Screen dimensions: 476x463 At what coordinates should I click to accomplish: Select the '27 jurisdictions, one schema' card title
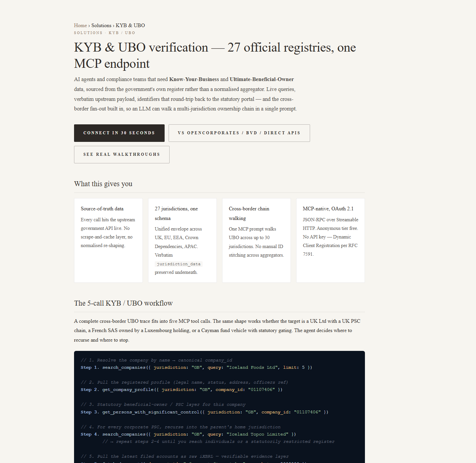pyautogui.click(x=176, y=214)
